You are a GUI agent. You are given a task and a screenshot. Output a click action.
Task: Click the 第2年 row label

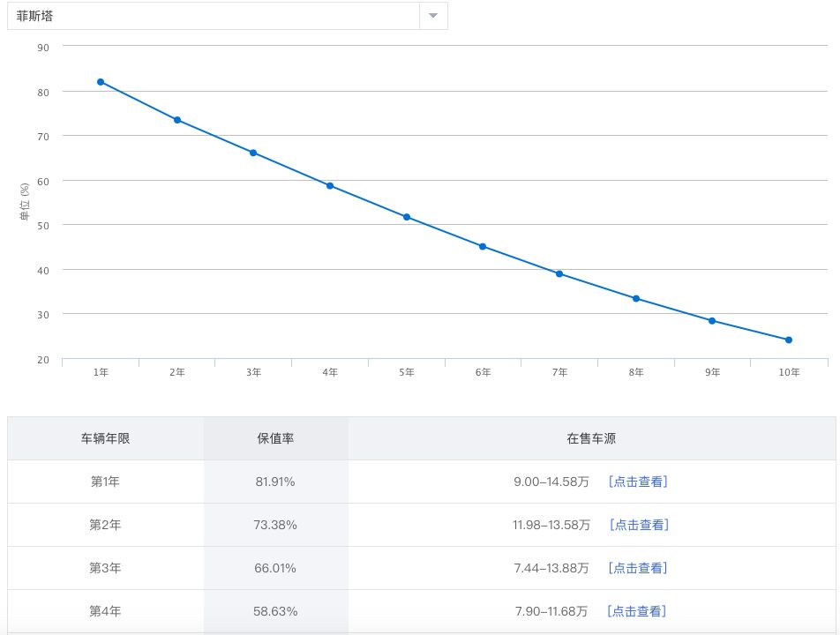[x=105, y=525]
